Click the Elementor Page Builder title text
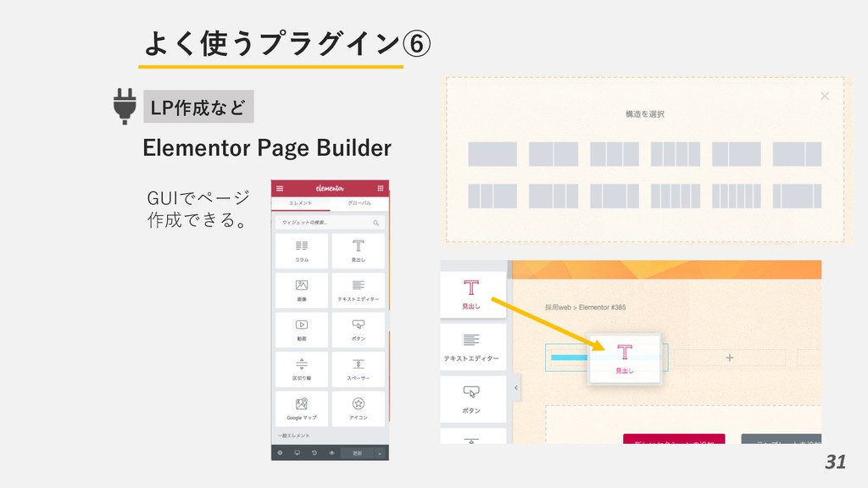 click(267, 147)
